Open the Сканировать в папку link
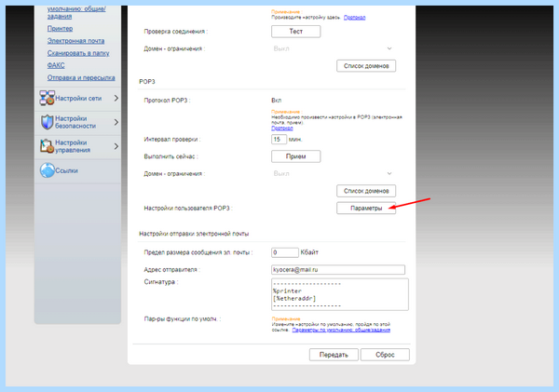Image resolution: width=559 pixels, height=392 pixels. coord(78,53)
